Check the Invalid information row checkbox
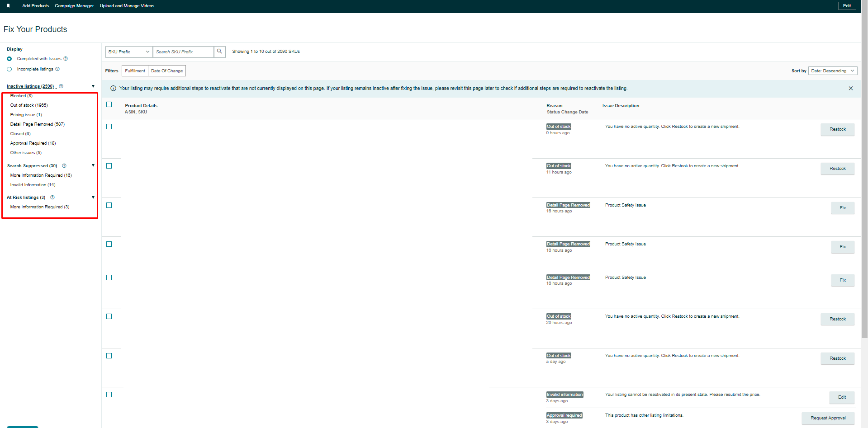This screenshot has width=868, height=428. (x=109, y=395)
